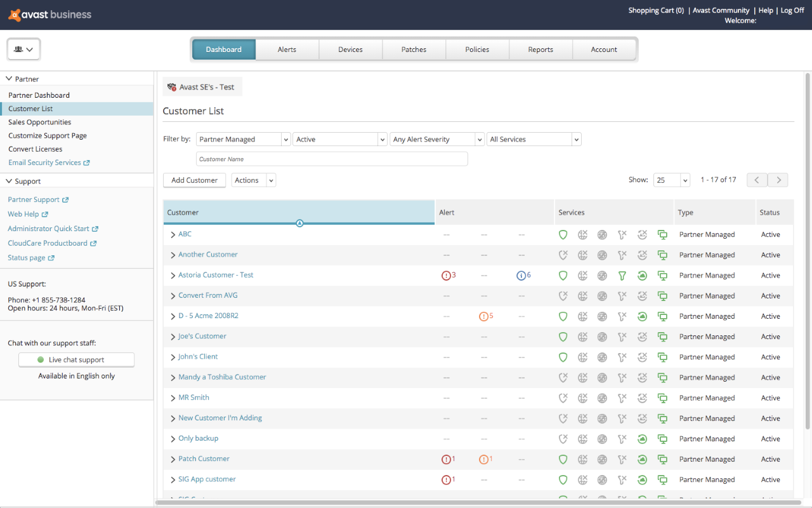812x508 pixels.
Task: Click the green funnel icon for Astoria Customer - Test
Action: pyautogui.click(x=622, y=276)
